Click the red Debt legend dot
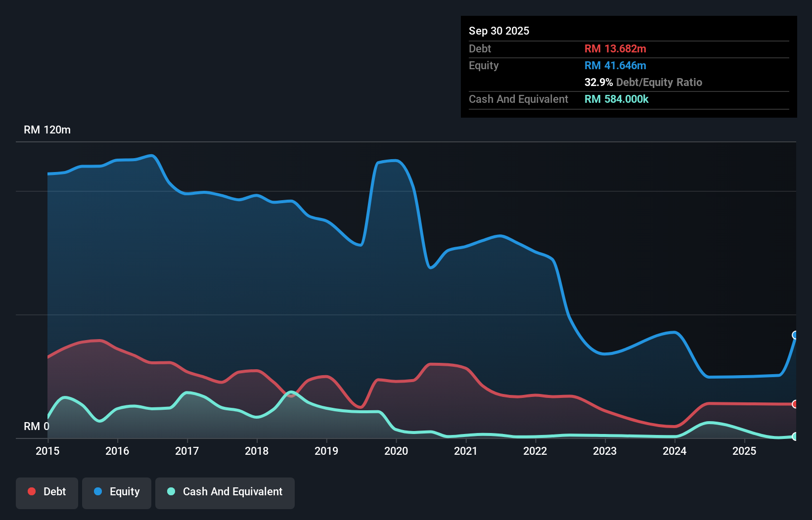 point(31,491)
